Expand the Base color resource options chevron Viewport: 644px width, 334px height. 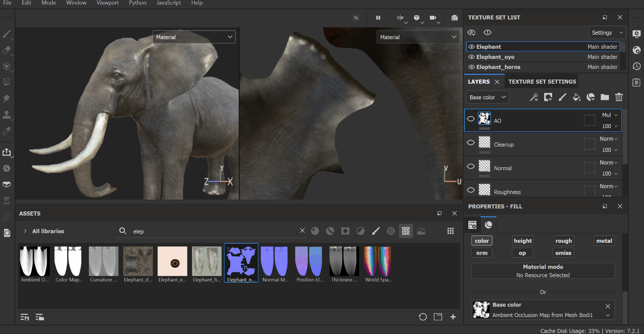608,315
